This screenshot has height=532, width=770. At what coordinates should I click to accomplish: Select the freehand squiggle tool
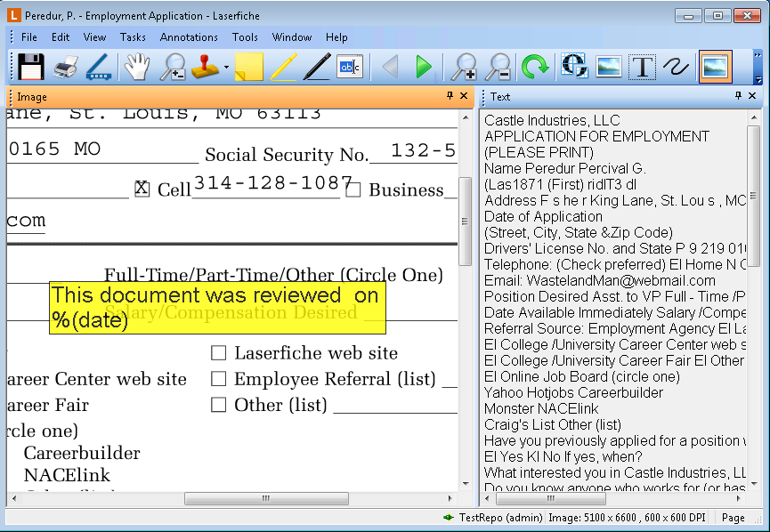[x=676, y=67]
